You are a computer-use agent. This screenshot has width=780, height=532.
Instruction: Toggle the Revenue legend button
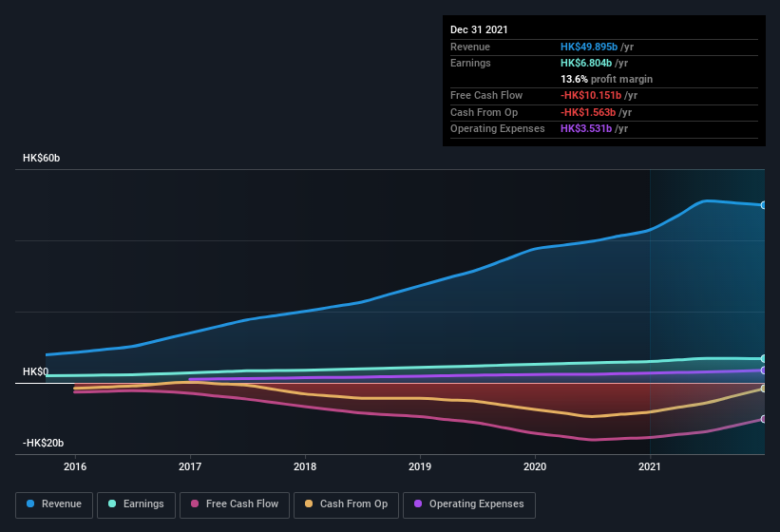click(54, 504)
